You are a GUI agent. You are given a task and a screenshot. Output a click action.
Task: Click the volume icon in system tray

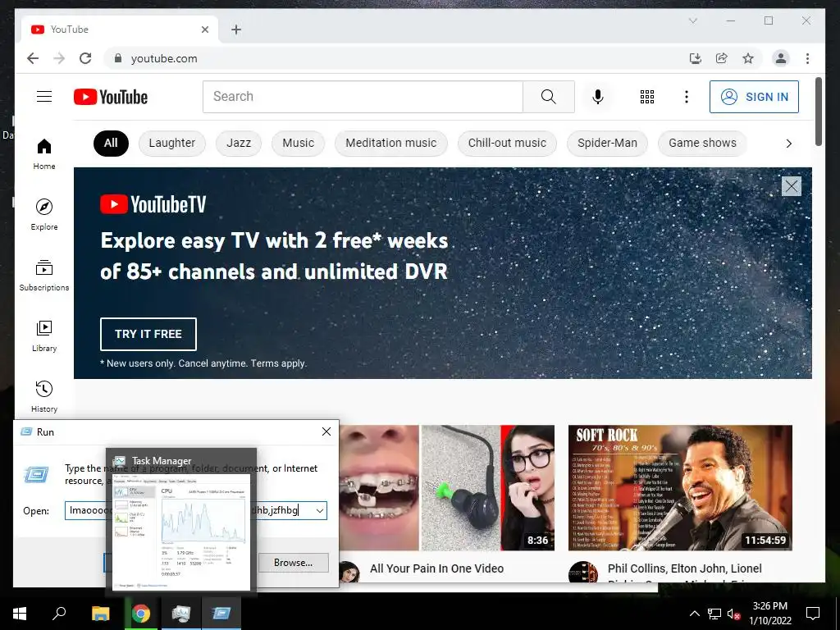pyautogui.click(x=733, y=614)
